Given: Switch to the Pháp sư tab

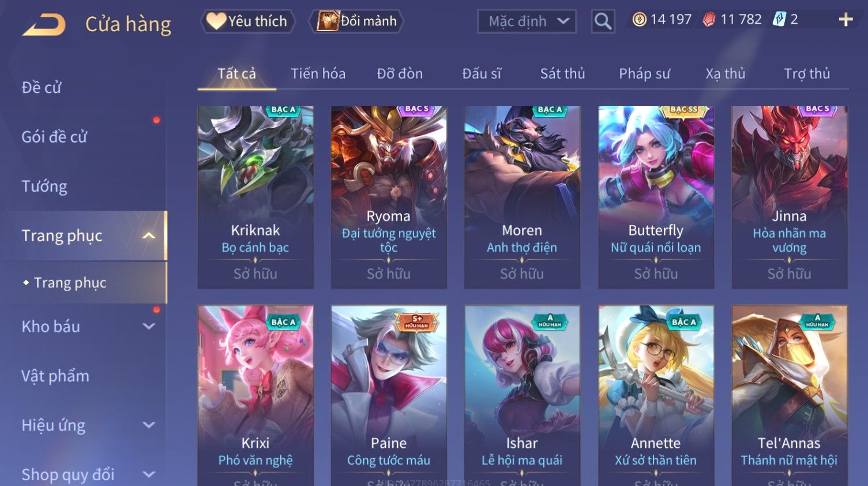Looking at the screenshot, I should coord(644,74).
